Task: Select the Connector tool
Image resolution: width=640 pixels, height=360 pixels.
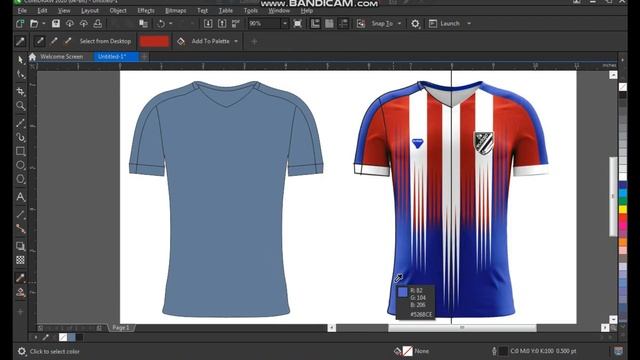Action: [x=20, y=229]
